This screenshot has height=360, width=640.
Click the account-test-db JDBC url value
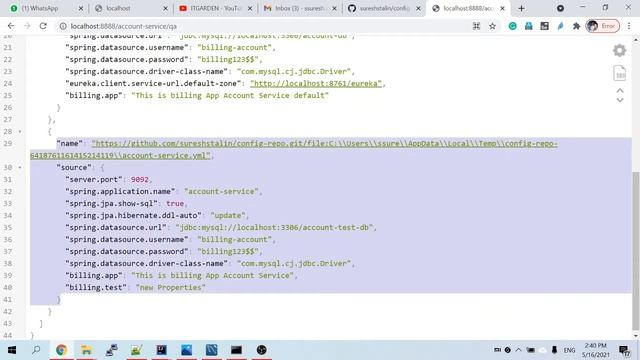click(x=274, y=227)
